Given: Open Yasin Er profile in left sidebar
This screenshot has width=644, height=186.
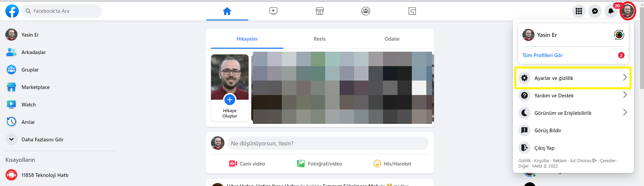Looking at the screenshot, I should 60,35.
